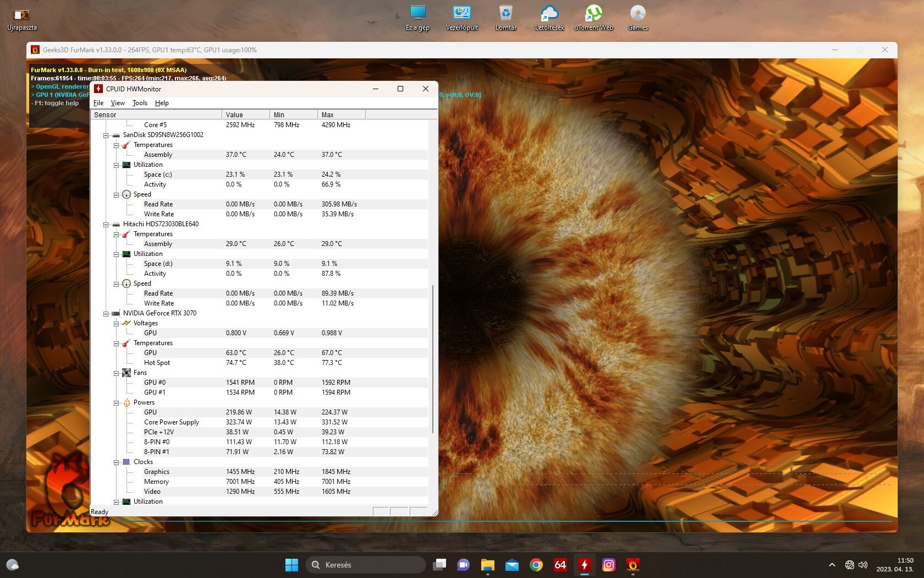Click the SanDisk Speed gauge icon

pos(126,194)
